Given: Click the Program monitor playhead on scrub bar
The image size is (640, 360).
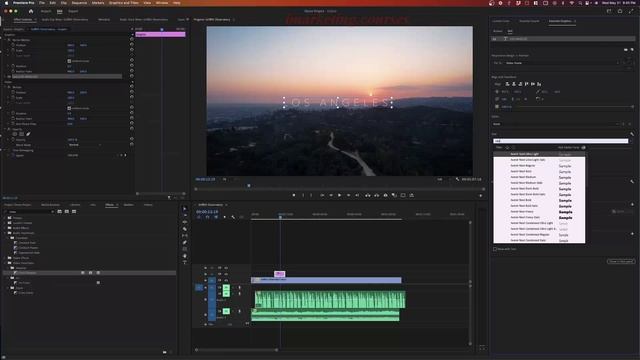Looking at the screenshot, I should click(x=249, y=186).
